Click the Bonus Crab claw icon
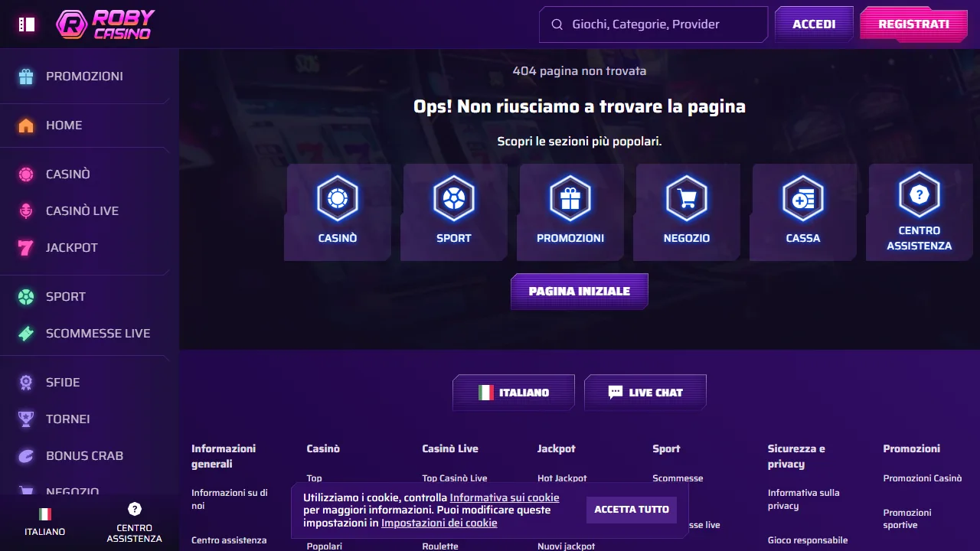 pos(26,456)
